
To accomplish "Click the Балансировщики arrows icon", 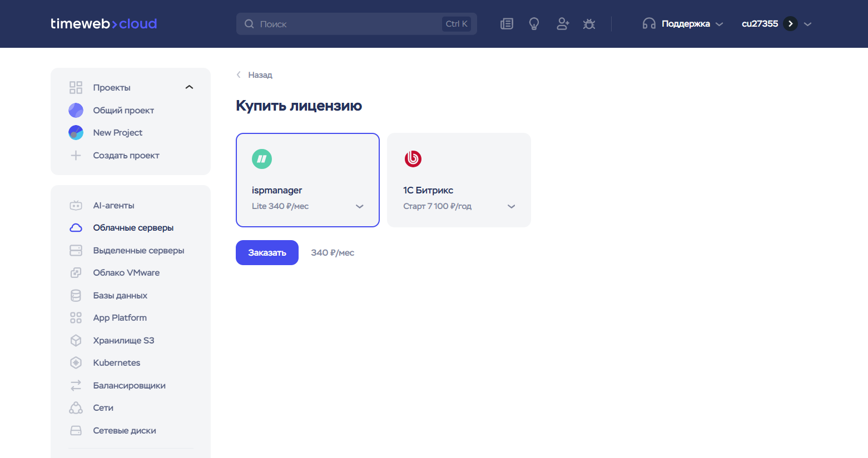I will tap(76, 385).
